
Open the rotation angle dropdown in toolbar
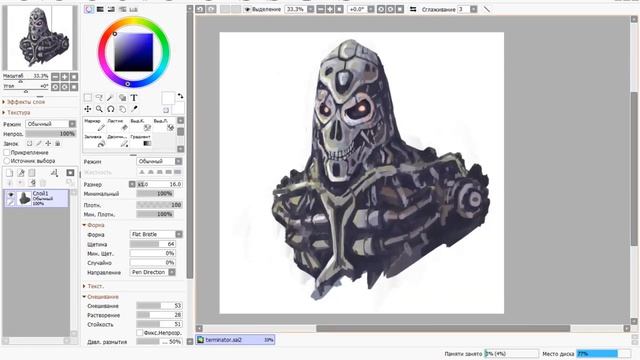click(x=371, y=9)
